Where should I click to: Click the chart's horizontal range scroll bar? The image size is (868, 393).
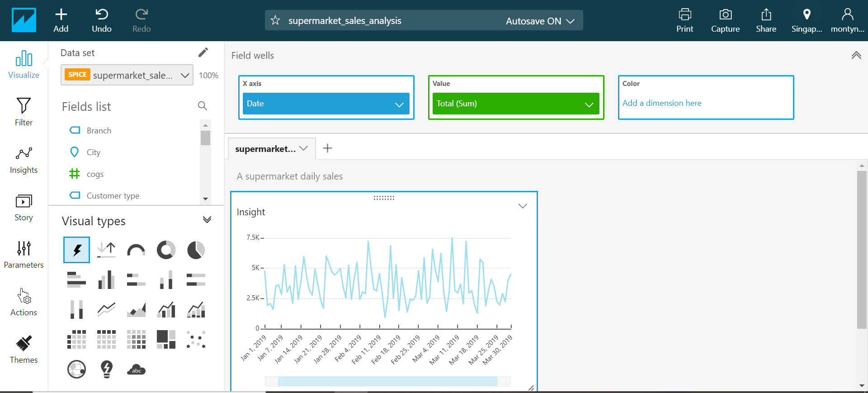[x=387, y=381]
